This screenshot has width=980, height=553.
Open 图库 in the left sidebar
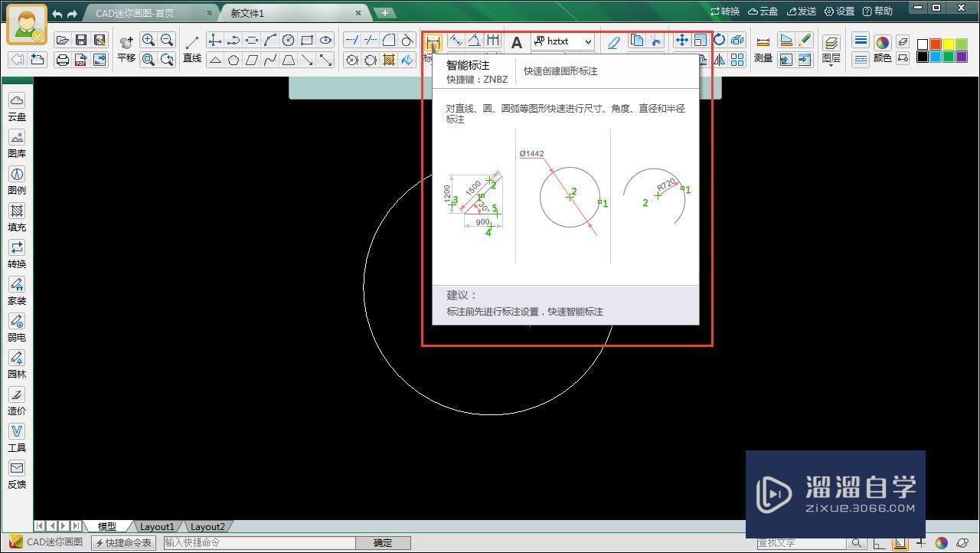pyautogui.click(x=17, y=144)
